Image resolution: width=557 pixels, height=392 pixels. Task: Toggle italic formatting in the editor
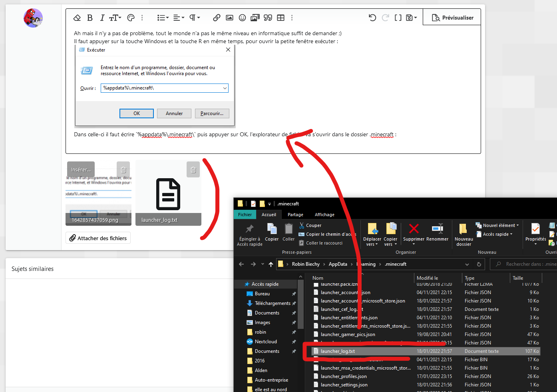coord(102,18)
